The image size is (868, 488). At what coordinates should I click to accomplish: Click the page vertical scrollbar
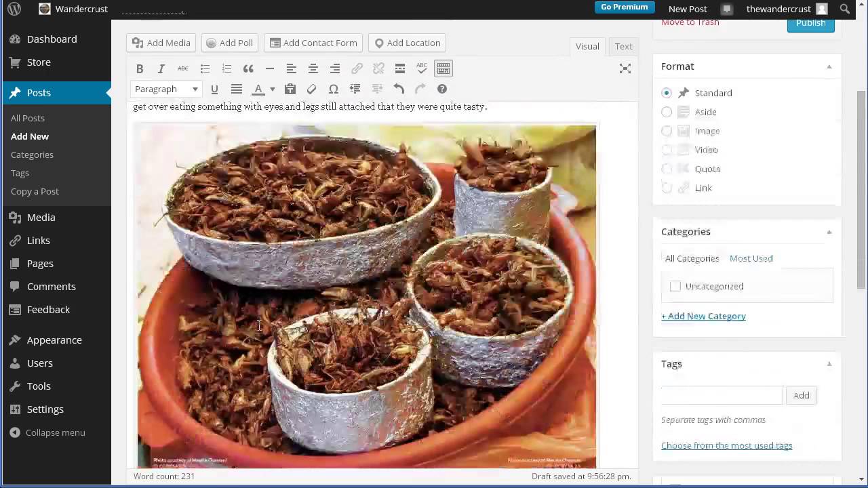tap(862, 189)
